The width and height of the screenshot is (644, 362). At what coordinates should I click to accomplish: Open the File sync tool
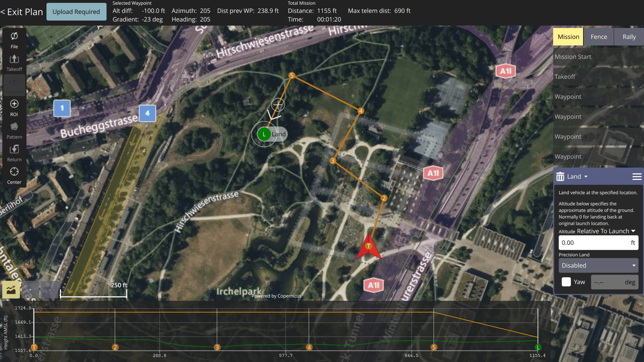point(14,40)
